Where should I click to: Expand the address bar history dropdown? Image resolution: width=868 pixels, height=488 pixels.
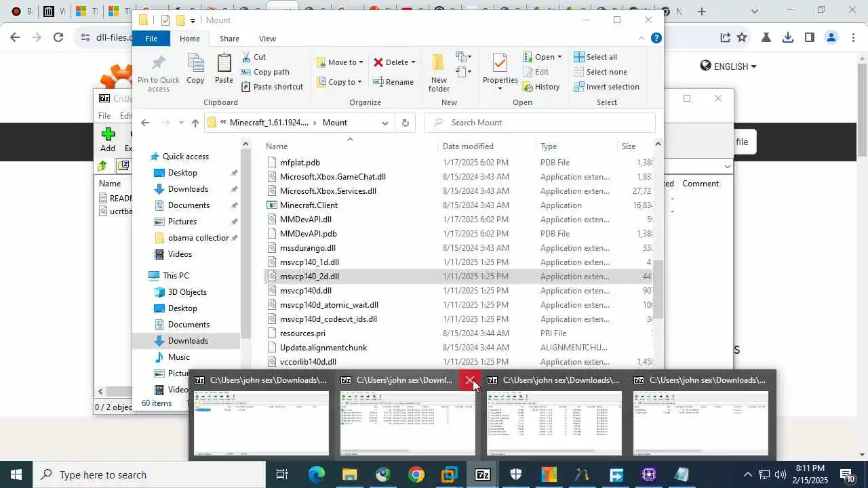(384, 123)
